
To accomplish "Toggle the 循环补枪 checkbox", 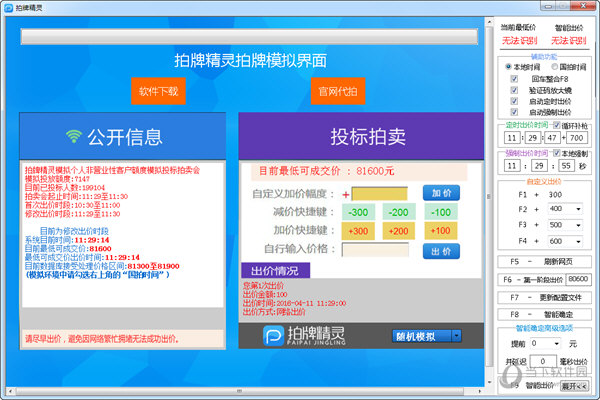I will coord(557,125).
